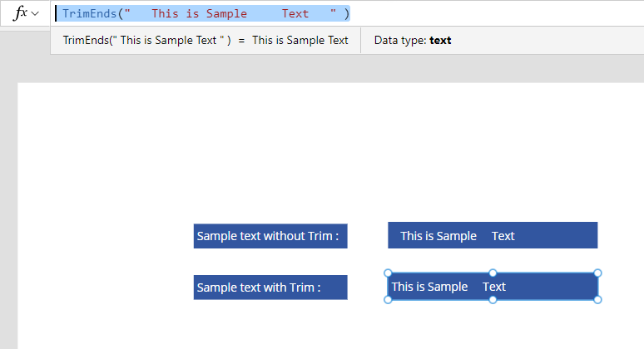Viewport: 644px width, 349px height.
Task: Click the fx formula icon
Action: pos(21,14)
